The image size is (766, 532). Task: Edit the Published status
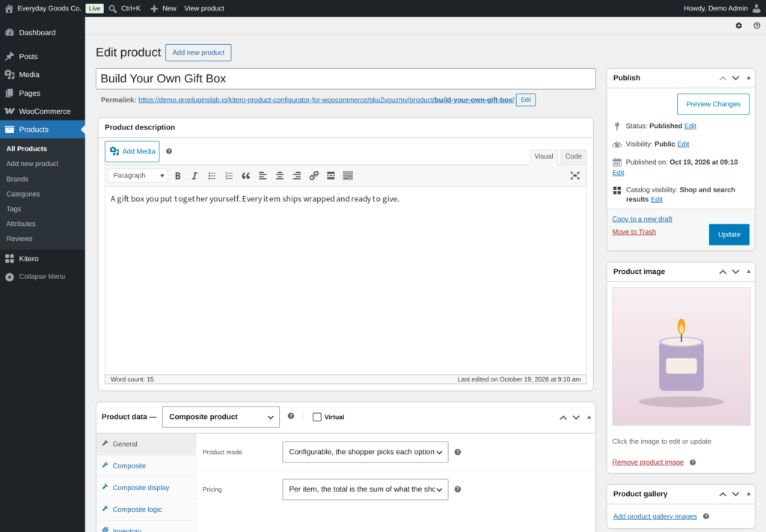(x=690, y=126)
